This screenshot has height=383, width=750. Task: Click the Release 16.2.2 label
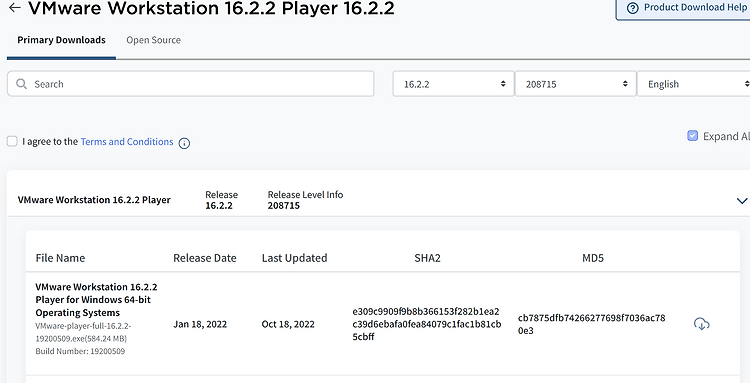[x=221, y=200]
